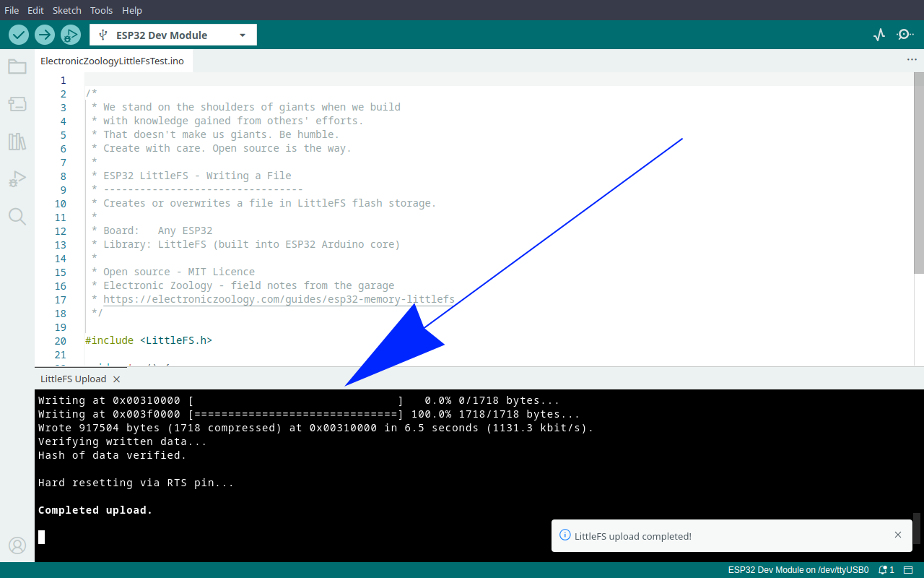Click 'Create with care' comment line
Viewport: 924px width, 578px height.
click(227, 148)
